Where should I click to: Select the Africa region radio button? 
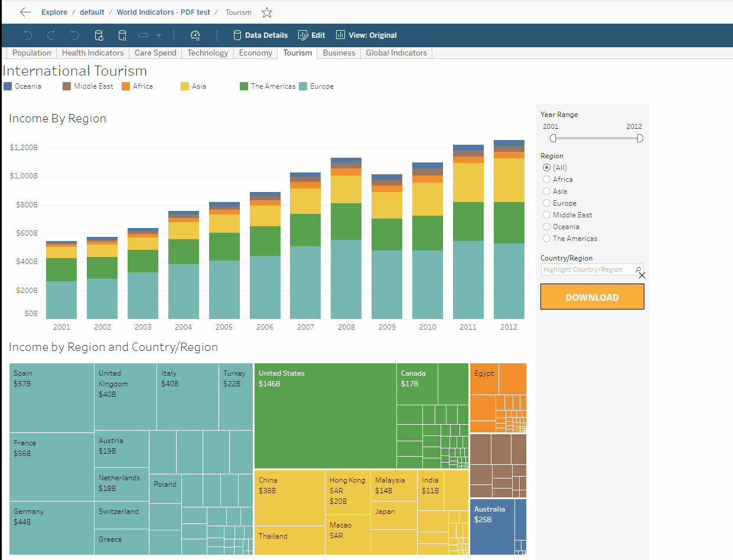pyautogui.click(x=546, y=179)
